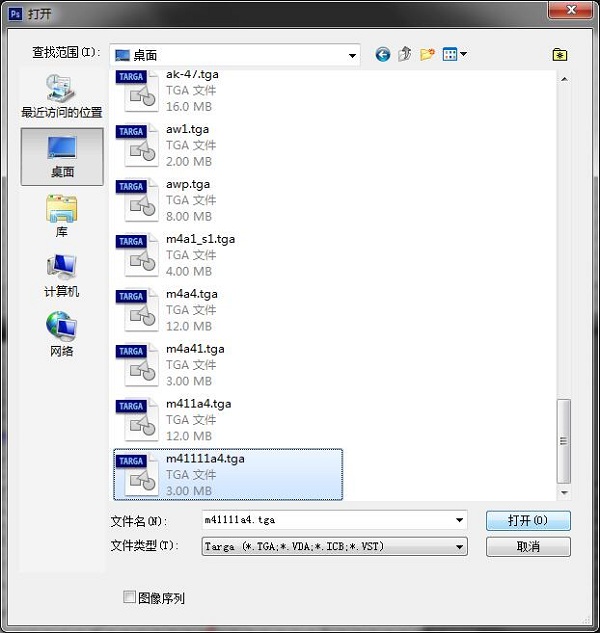Select the file name m41111a4.tga
Screen dimensions: 600x633
205,459
